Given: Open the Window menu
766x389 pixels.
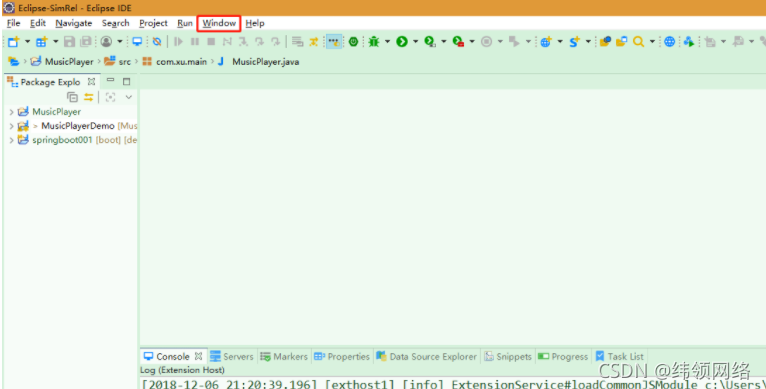Looking at the screenshot, I should tap(219, 23).
